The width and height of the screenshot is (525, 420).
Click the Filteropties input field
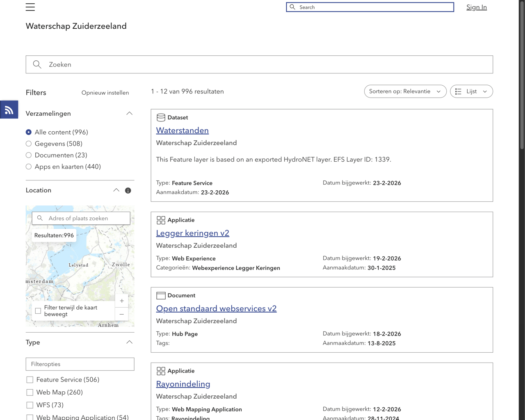[x=80, y=364]
